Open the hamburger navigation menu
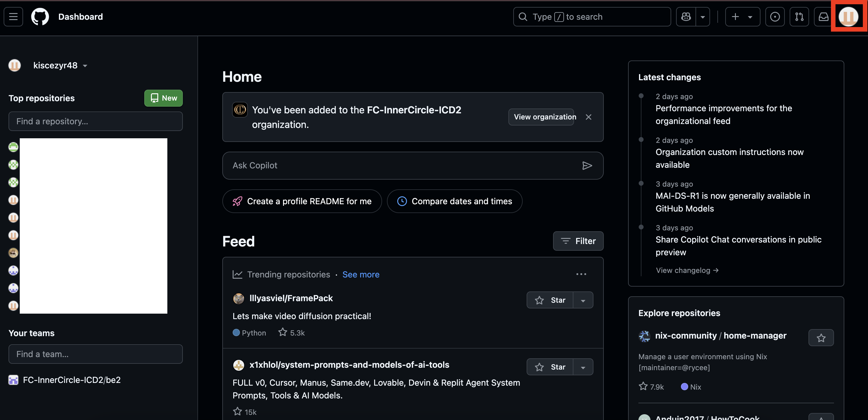This screenshot has height=420, width=868. click(x=13, y=16)
